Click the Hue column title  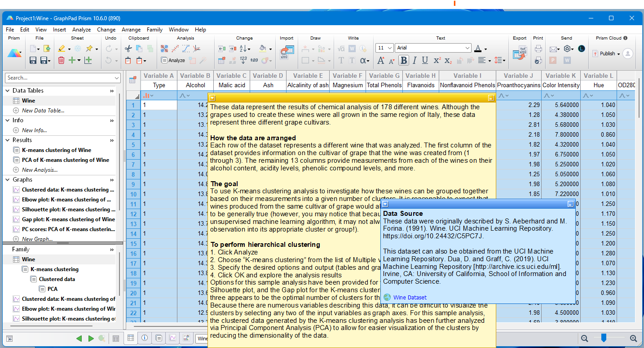pyautogui.click(x=598, y=85)
